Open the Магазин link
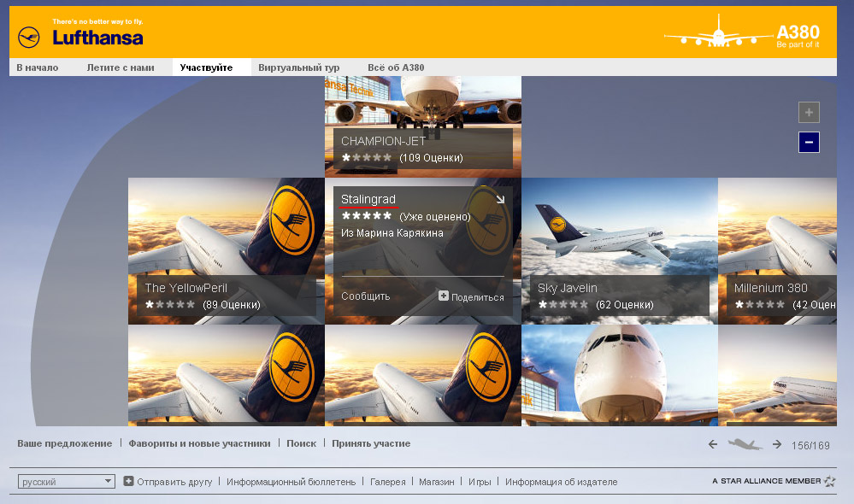Screen dimensions: 854x504 [x=436, y=482]
